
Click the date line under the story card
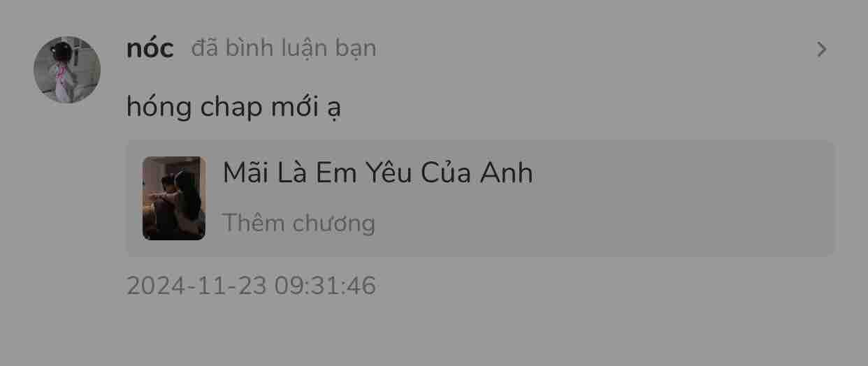click(251, 286)
